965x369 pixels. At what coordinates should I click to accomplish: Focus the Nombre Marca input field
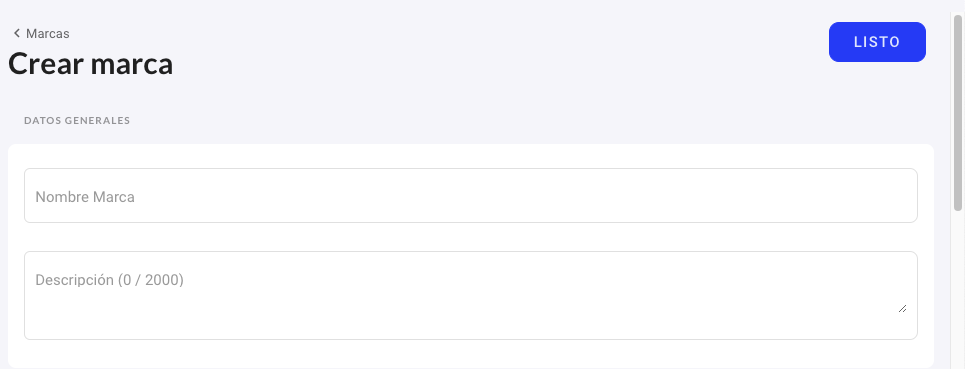click(471, 196)
